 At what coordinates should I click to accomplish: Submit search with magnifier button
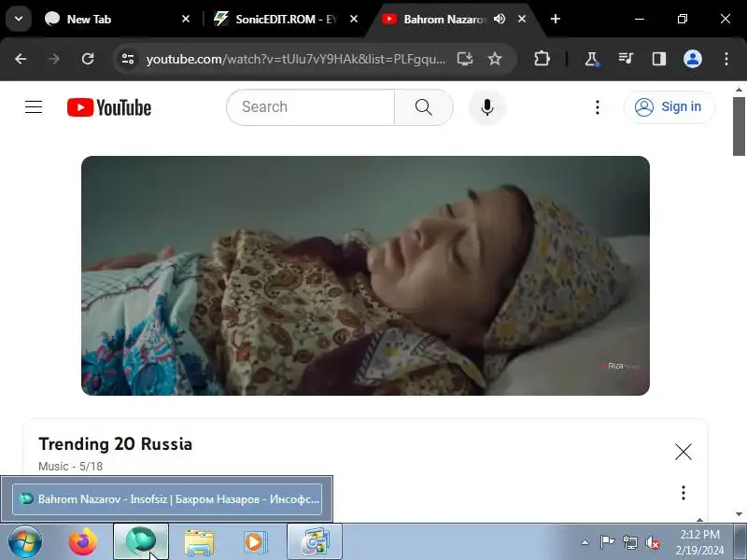coord(424,107)
